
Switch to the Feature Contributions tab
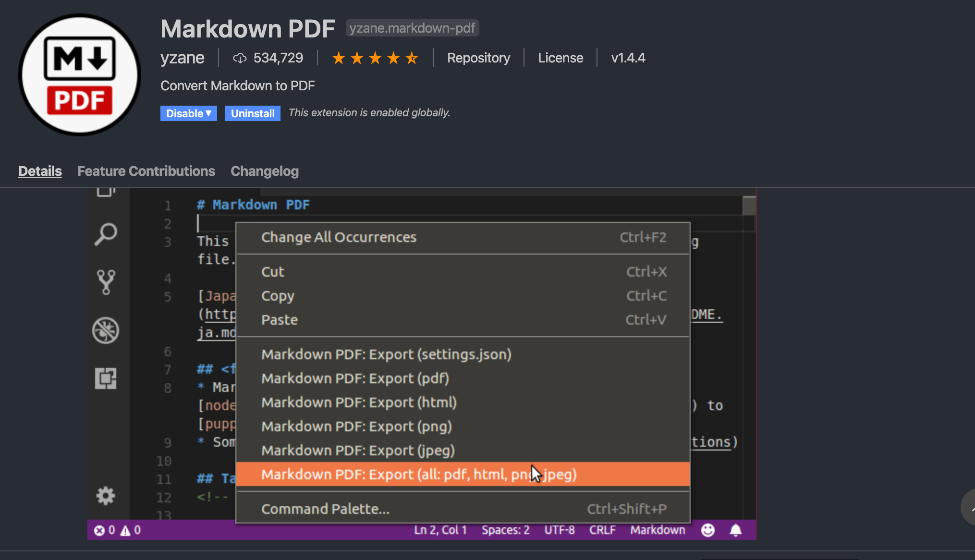(x=146, y=171)
